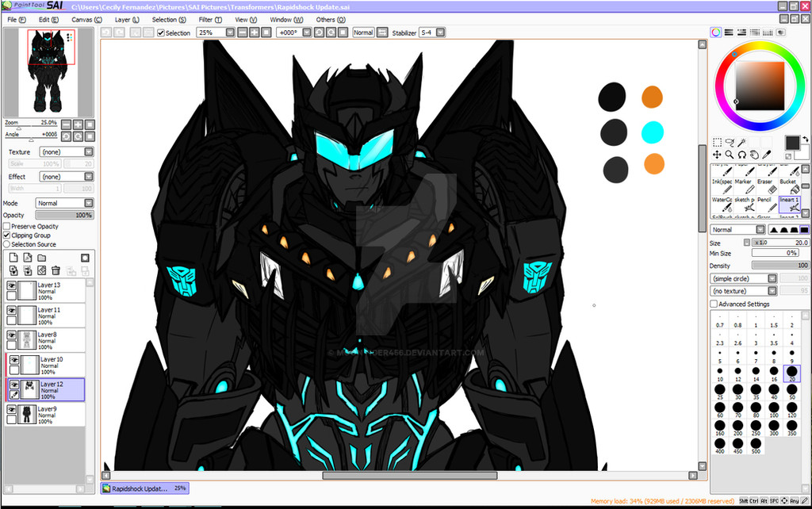Select the Selection Source option
Screen dimensions: 812x509
point(6,244)
